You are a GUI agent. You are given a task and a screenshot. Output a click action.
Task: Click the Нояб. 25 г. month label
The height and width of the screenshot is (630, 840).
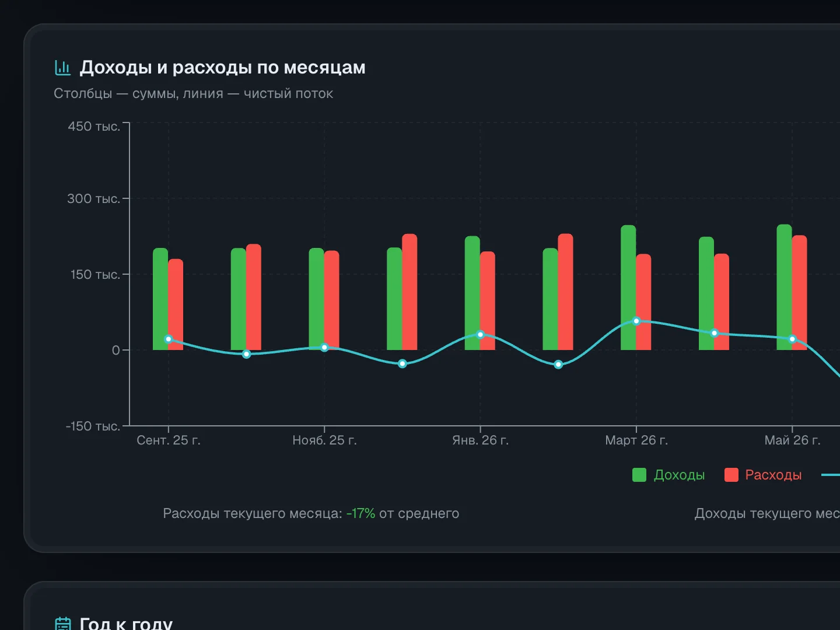coord(324,440)
